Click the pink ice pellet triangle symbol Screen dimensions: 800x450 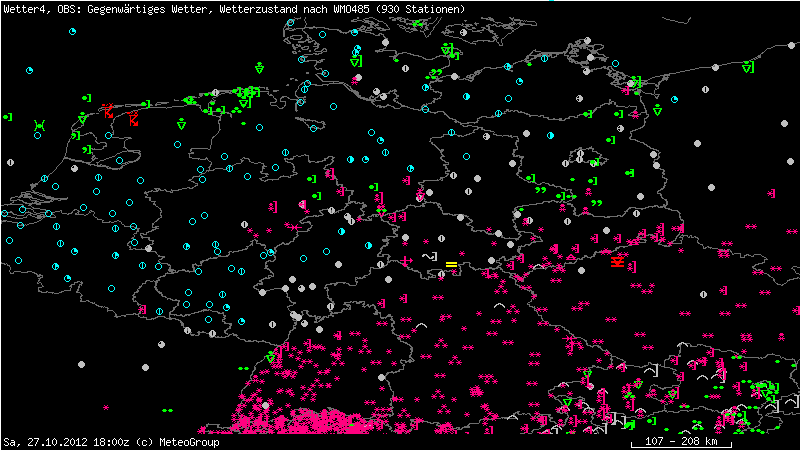click(571, 258)
